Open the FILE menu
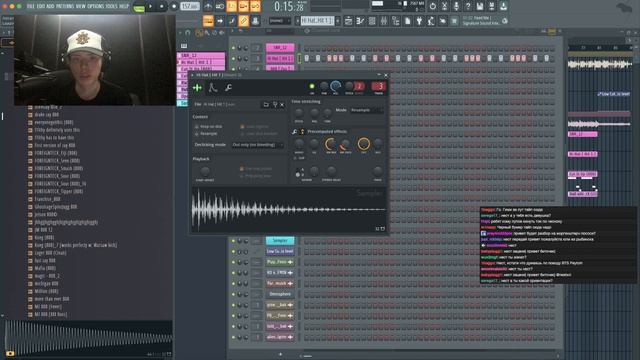The height and width of the screenshot is (360, 640). point(30,6)
